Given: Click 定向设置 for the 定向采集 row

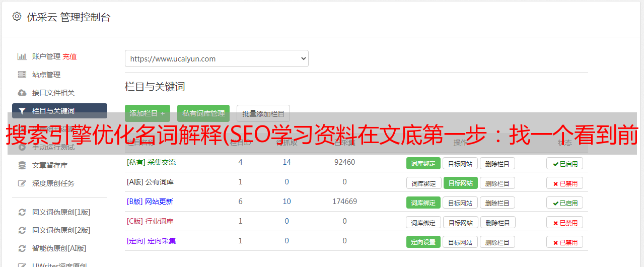Looking at the screenshot, I should tap(423, 242).
